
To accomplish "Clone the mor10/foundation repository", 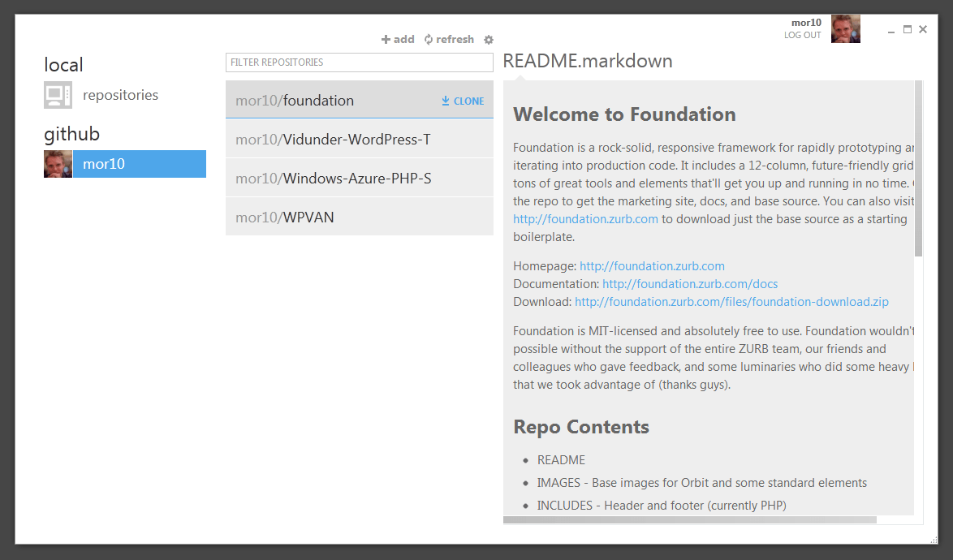I will [463, 101].
